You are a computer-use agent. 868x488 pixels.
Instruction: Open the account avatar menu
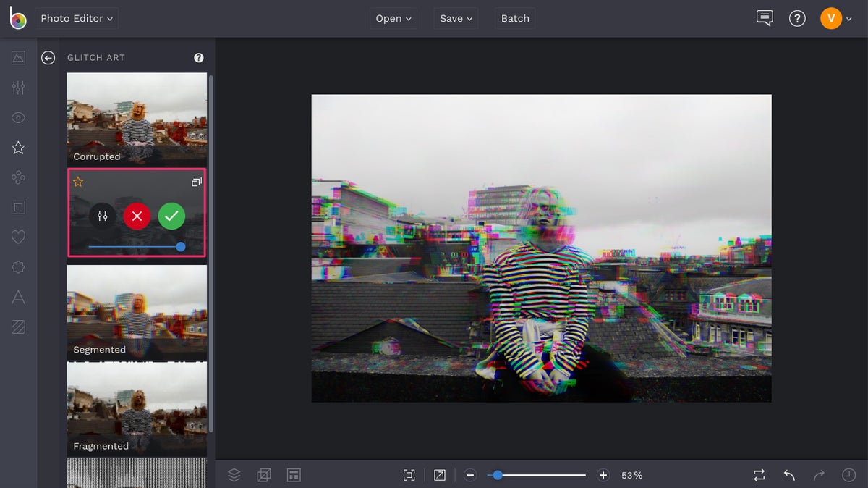(830, 18)
